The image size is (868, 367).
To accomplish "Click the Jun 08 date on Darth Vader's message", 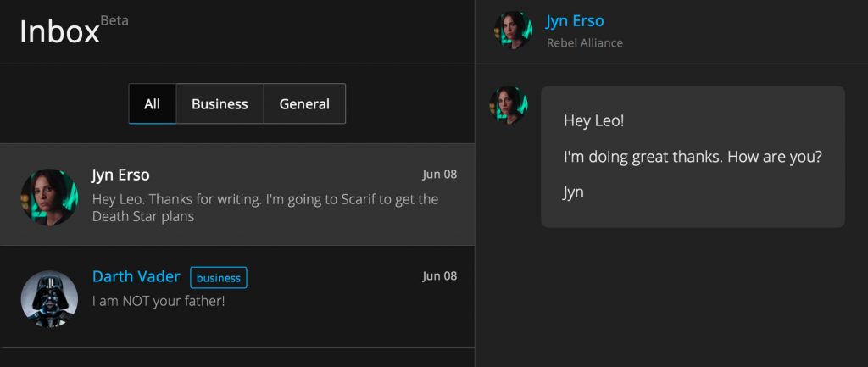I will pos(440,275).
